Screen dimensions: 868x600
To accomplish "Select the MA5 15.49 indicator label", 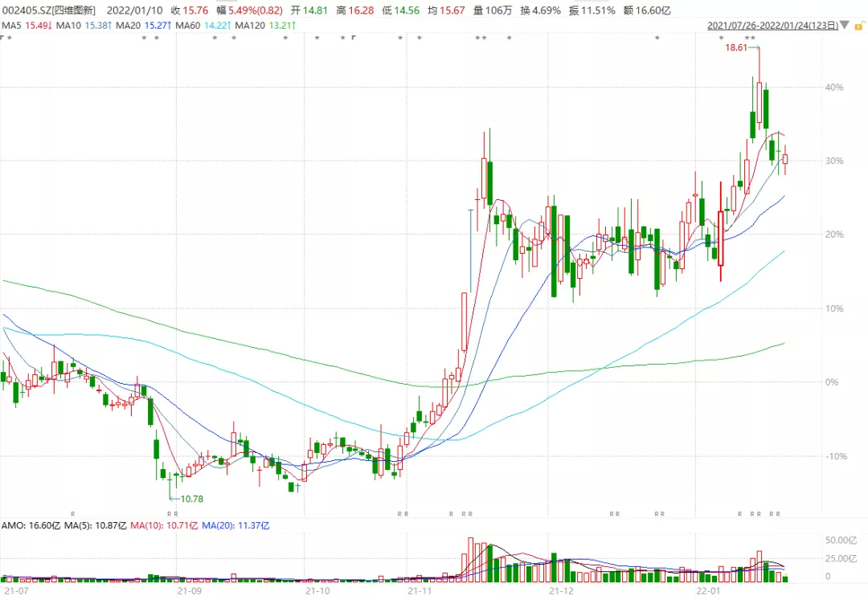I will click(27, 26).
